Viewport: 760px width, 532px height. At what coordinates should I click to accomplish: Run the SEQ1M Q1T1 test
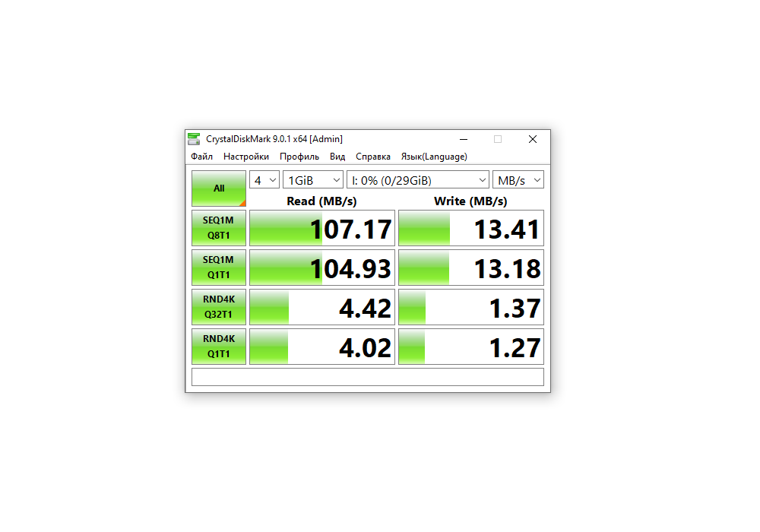pyautogui.click(x=219, y=268)
